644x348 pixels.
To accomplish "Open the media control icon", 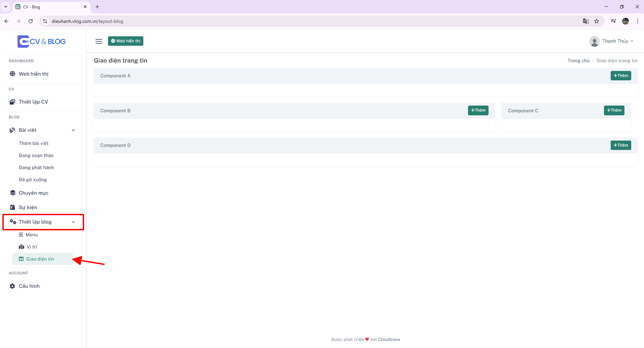I will [613, 21].
